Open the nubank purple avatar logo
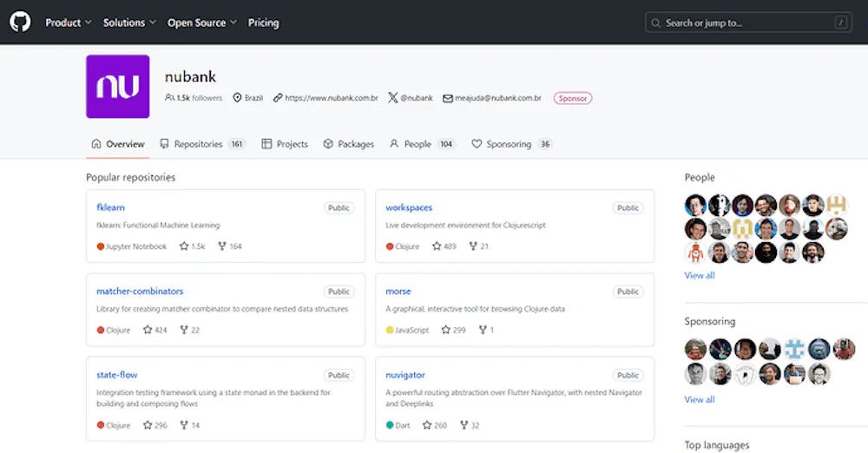Screen dimensions: 868x453 coord(117,87)
